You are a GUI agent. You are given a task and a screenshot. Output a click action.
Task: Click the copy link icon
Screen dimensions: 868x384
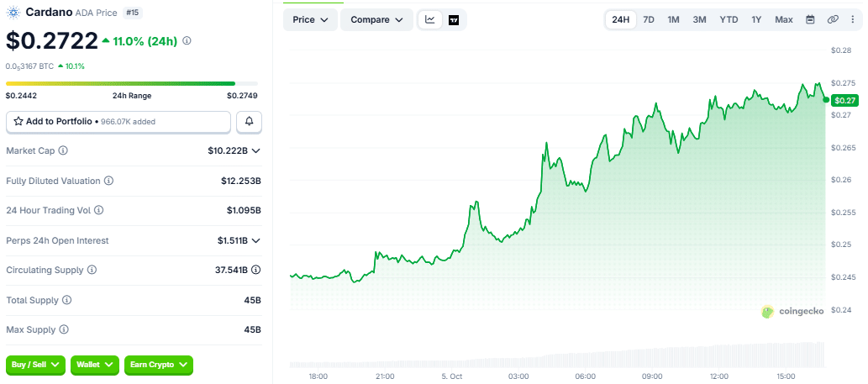[833, 19]
